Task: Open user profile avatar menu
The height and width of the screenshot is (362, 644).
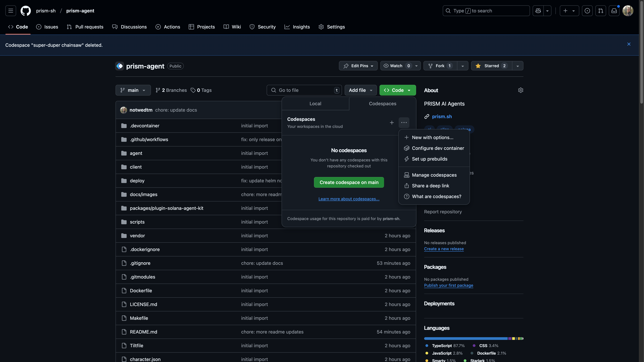Action: pos(628,11)
